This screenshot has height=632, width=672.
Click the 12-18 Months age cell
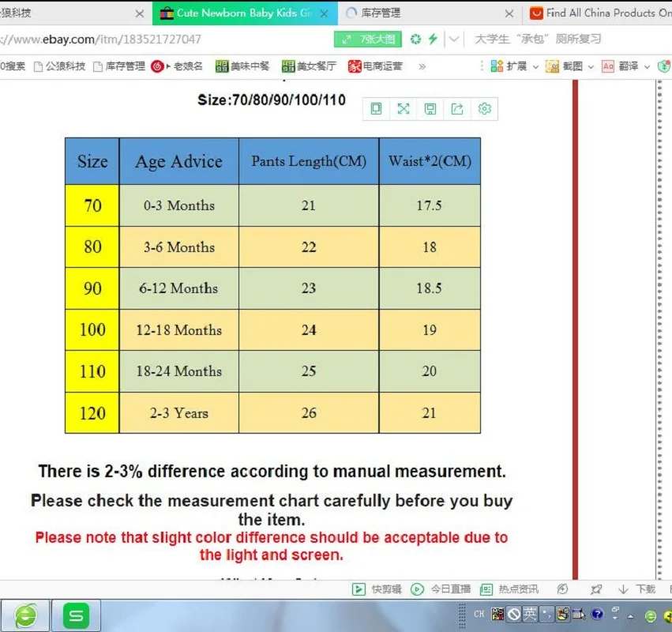(x=178, y=330)
